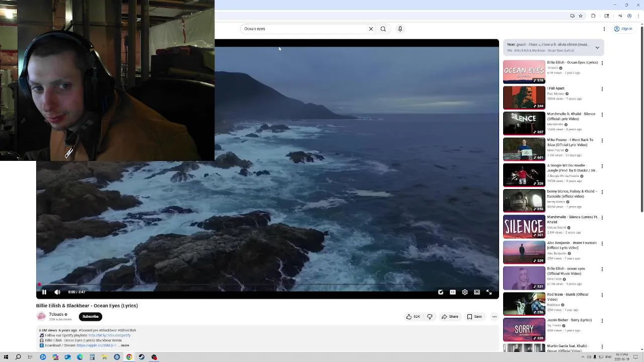
Task: Open options for Billie Eilish - Ocean Eyes (Lyrics)
Action: [602, 63]
